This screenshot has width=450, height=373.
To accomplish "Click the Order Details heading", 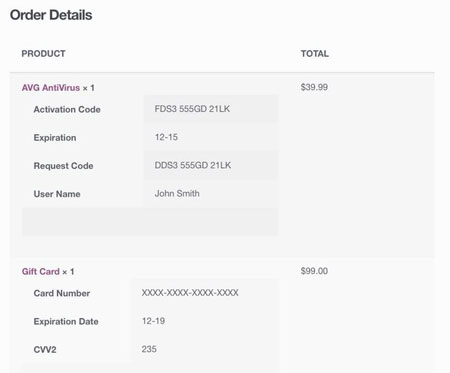I will [51, 15].
